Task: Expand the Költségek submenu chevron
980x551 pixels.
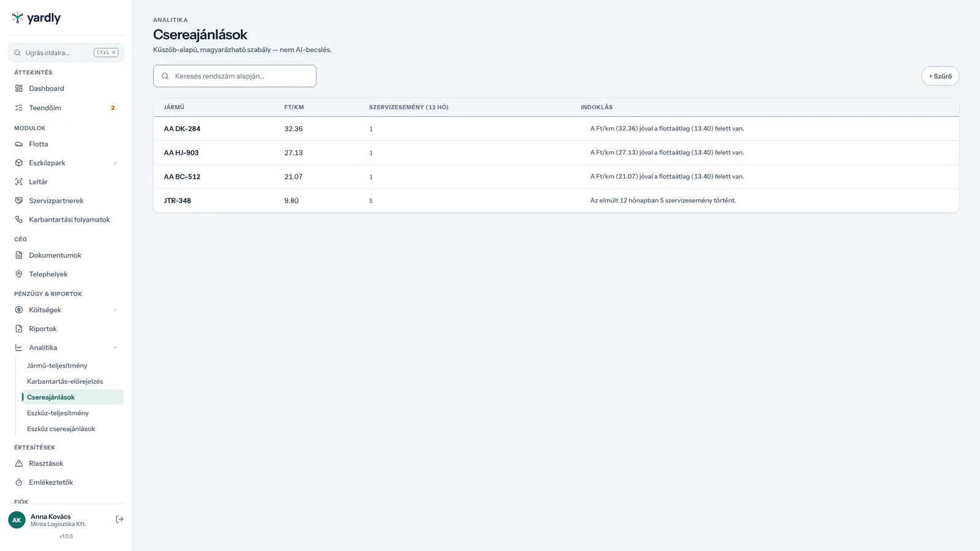Action: tap(115, 310)
